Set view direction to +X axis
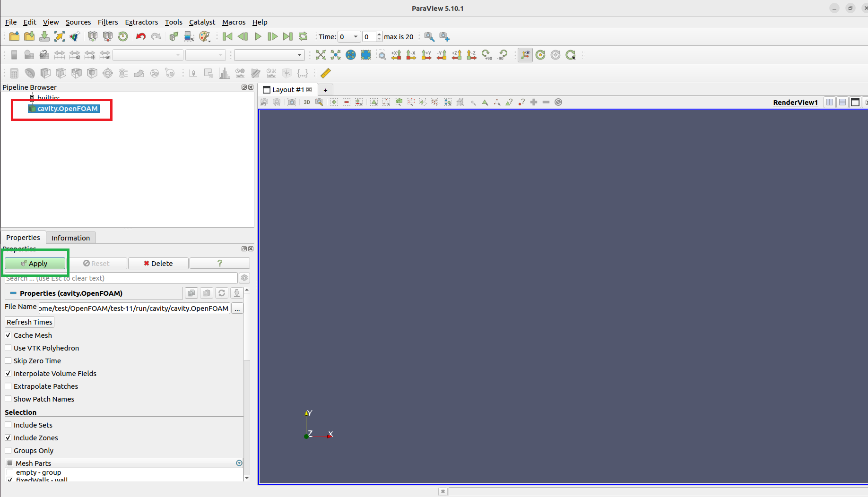Viewport: 868px width, 497px height. [396, 55]
